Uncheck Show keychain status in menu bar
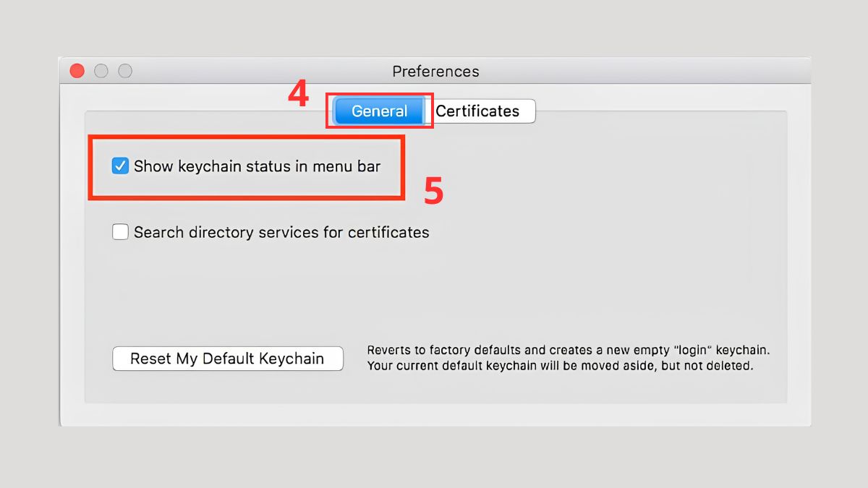The height and width of the screenshot is (488, 868). point(120,166)
